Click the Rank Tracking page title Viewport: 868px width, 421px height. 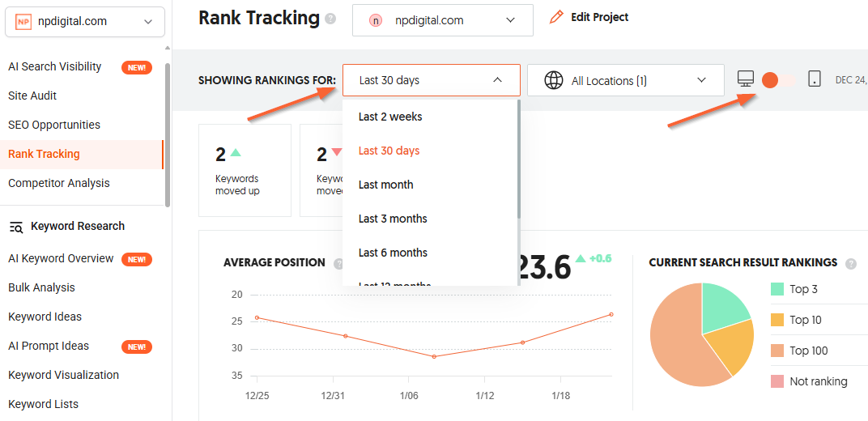259,18
